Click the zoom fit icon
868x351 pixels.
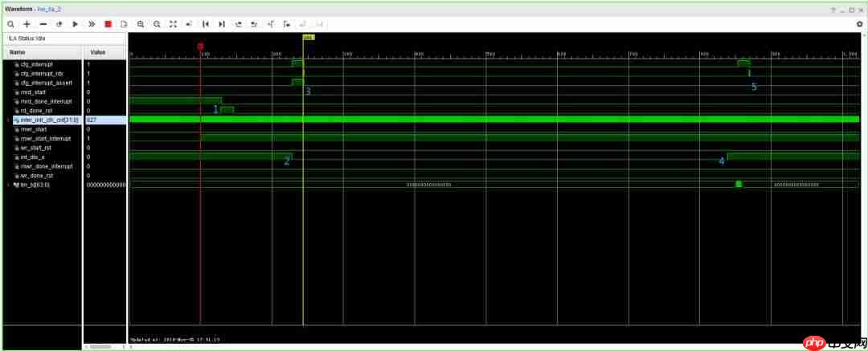[x=173, y=24]
